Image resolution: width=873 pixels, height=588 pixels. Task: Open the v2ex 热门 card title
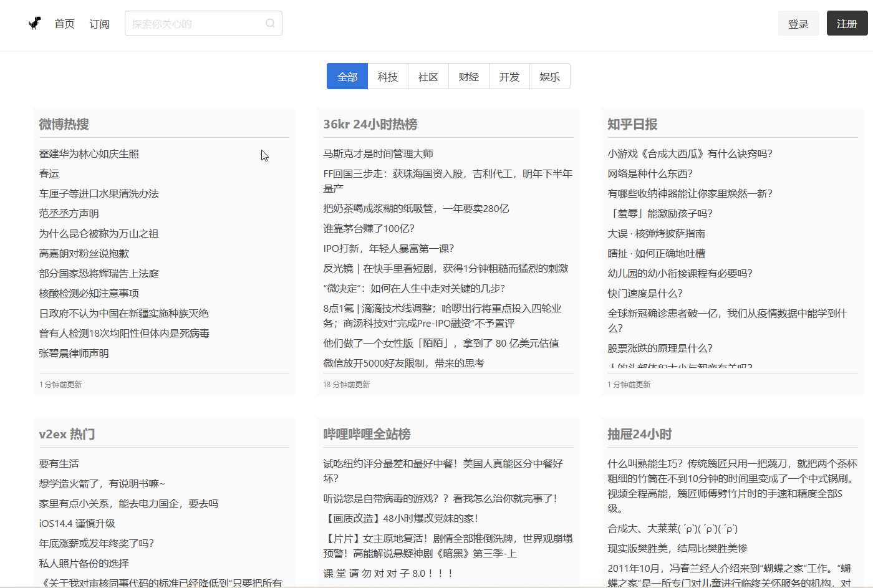pyautogui.click(x=67, y=434)
